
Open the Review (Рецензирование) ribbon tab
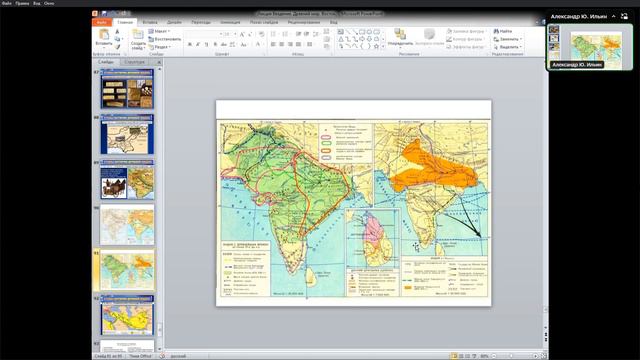[304, 22]
